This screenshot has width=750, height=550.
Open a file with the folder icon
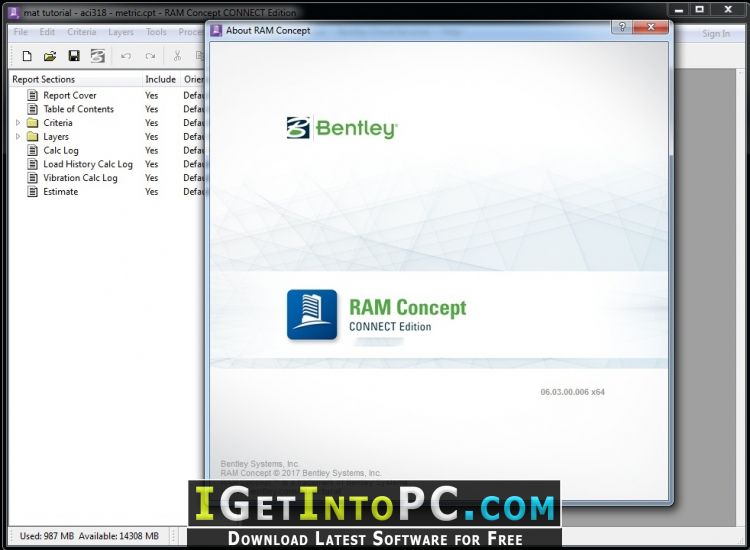(x=50, y=56)
